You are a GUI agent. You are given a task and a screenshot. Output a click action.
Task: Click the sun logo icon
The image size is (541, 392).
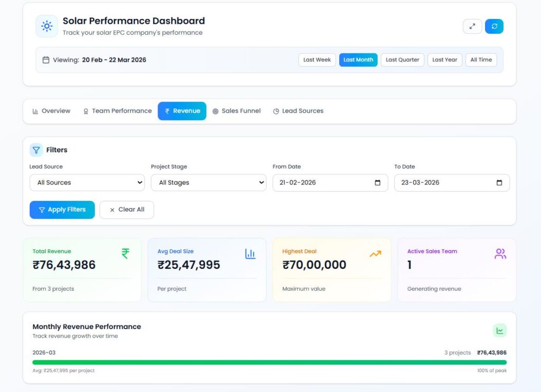pyautogui.click(x=46, y=26)
